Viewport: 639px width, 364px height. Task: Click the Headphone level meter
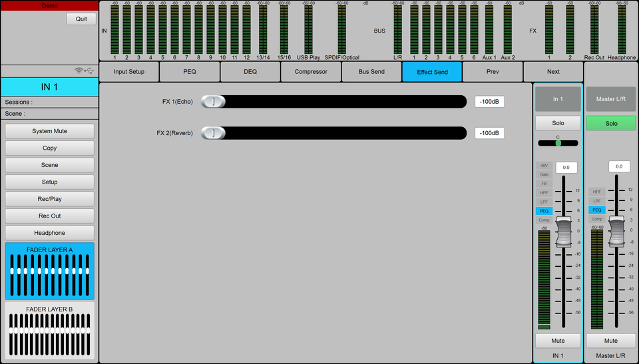coord(622,30)
